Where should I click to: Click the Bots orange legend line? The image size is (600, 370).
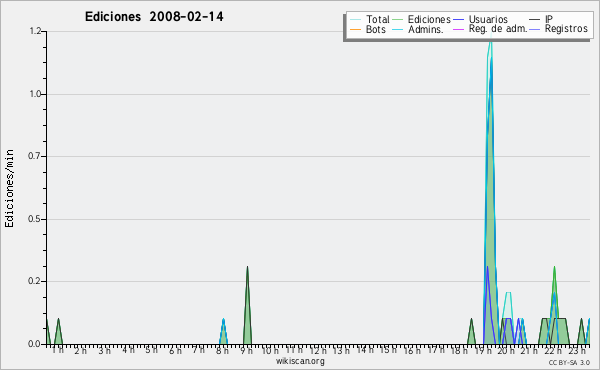pos(355,29)
